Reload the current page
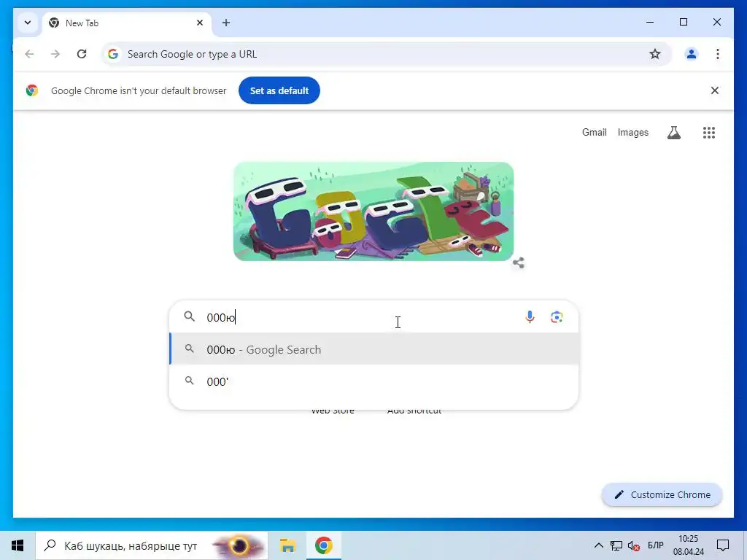Viewport: 747px width, 560px height. [82, 54]
